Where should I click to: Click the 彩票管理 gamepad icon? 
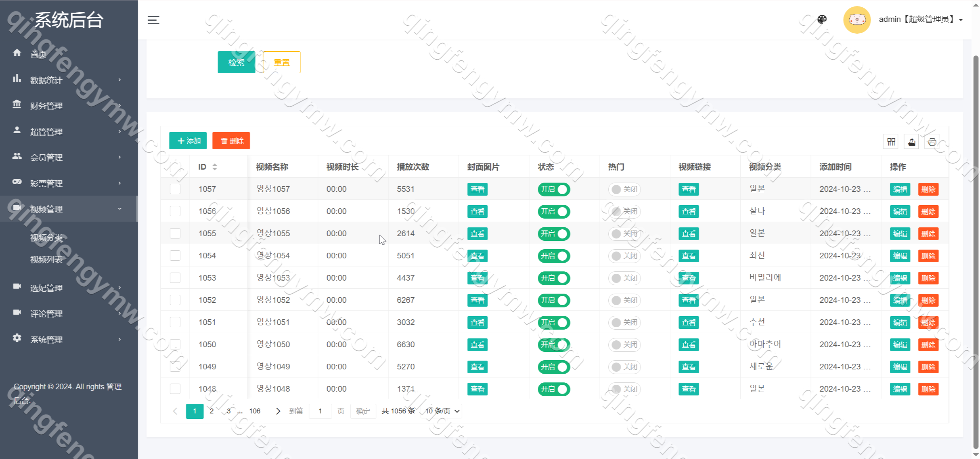17,182
